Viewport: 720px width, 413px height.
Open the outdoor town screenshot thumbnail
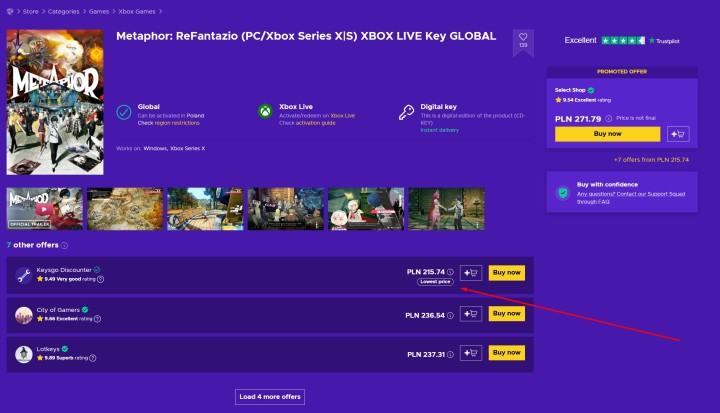pyautogui.click(x=205, y=209)
